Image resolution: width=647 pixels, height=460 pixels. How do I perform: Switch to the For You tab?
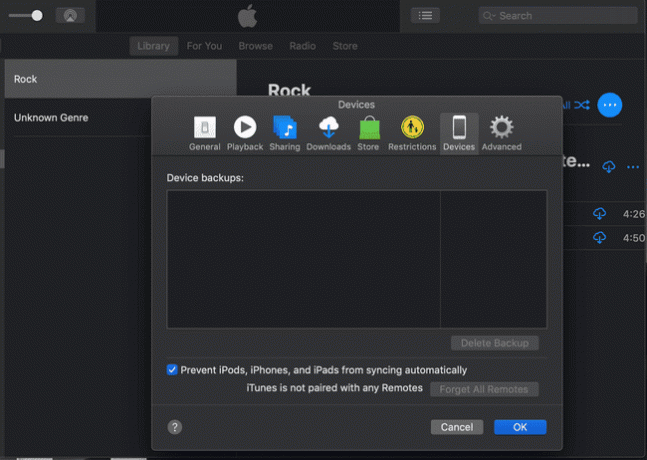(204, 46)
